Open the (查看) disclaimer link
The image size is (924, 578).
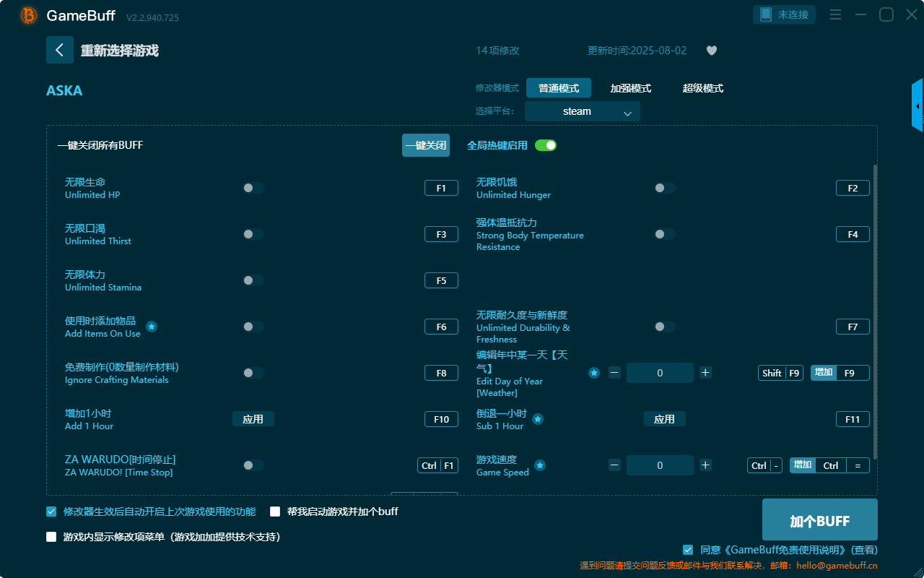coord(864,550)
